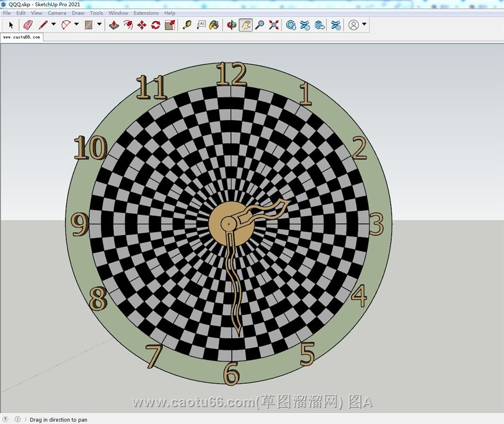Click the Zoom Extents icon
504x424 pixels.
click(x=274, y=25)
